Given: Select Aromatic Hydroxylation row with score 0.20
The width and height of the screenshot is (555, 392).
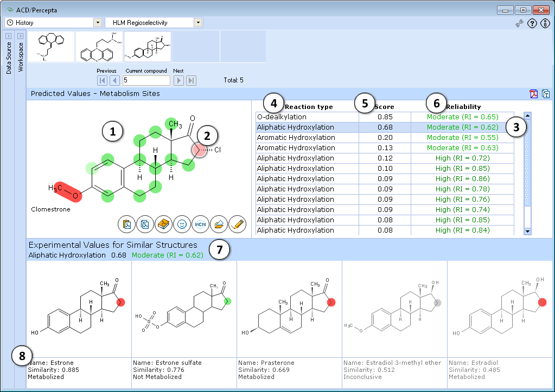Looking at the screenshot, I should (x=385, y=138).
